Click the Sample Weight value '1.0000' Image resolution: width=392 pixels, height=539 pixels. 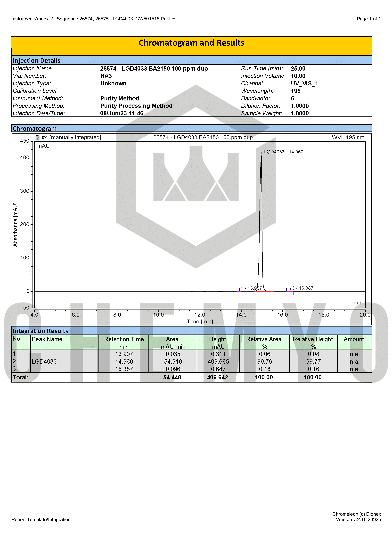(x=300, y=113)
